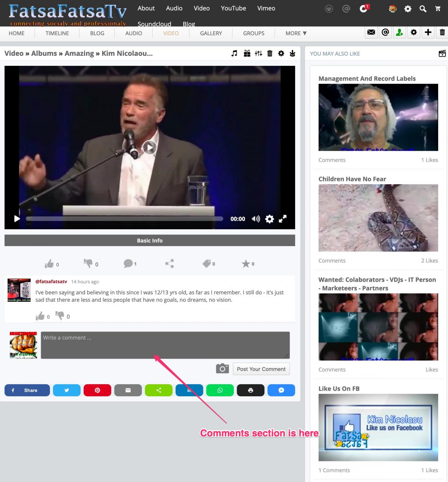This screenshot has height=482, width=448.
Task: Click the tag icon under the video
Action: coord(207,263)
